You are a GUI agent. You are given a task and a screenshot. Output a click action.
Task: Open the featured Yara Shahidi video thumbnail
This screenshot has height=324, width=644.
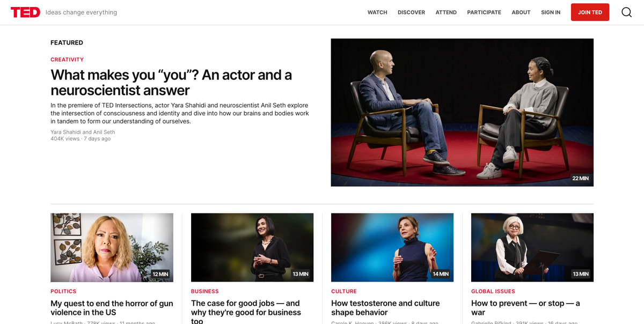tap(462, 112)
